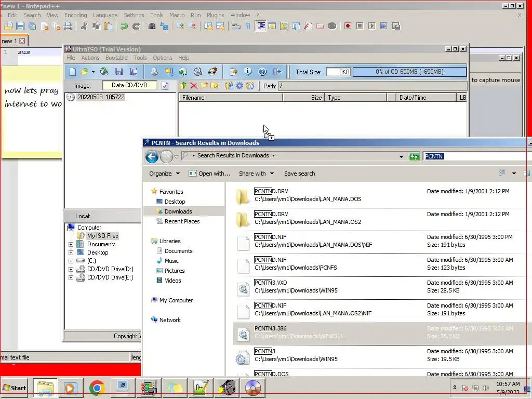
Task: Toggle Notepad++ word wrap icon
Action: point(236,26)
